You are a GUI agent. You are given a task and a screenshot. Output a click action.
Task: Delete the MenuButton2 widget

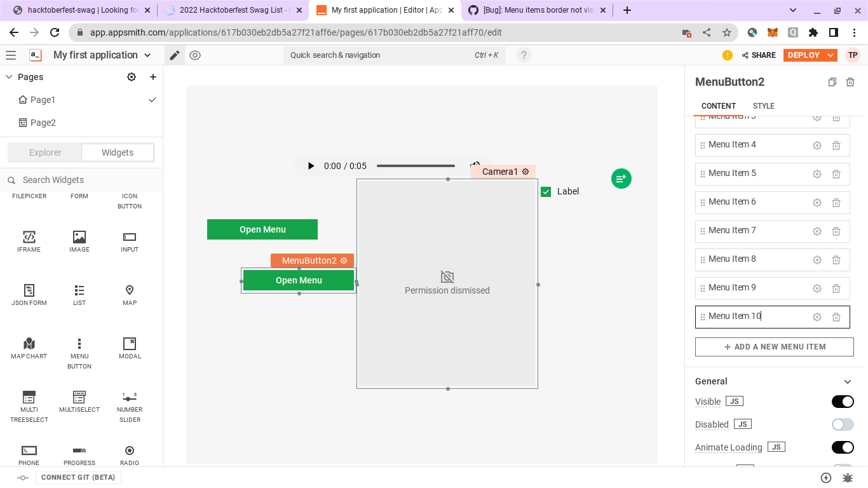coord(850,82)
